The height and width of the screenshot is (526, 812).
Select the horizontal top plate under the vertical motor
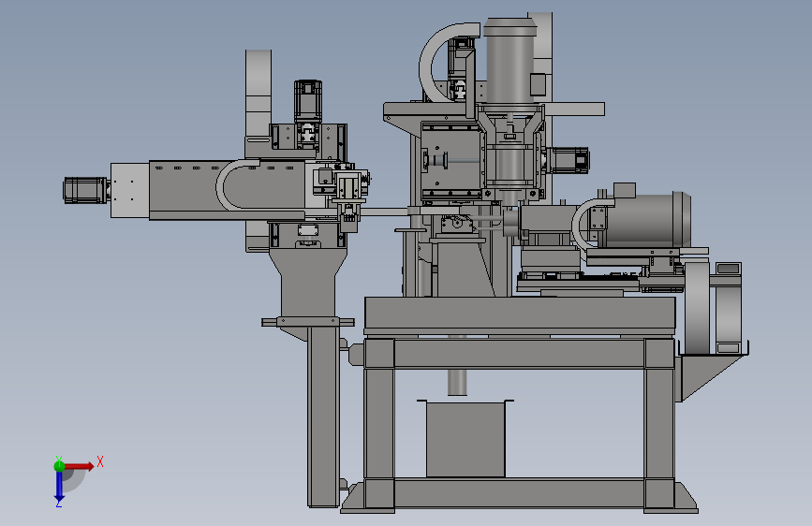pos(494,110)
